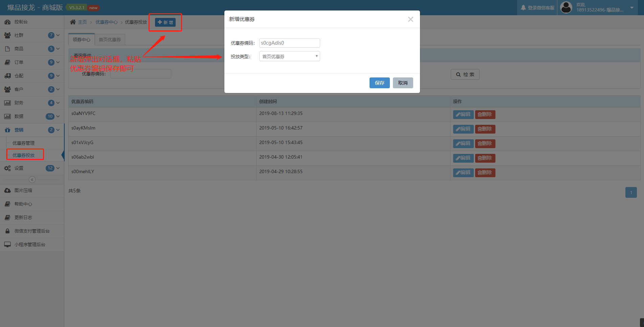Click the bell icon beside 登录微信客服
The height and width of the screenshot is (327, 644).
tap(524, 8)
